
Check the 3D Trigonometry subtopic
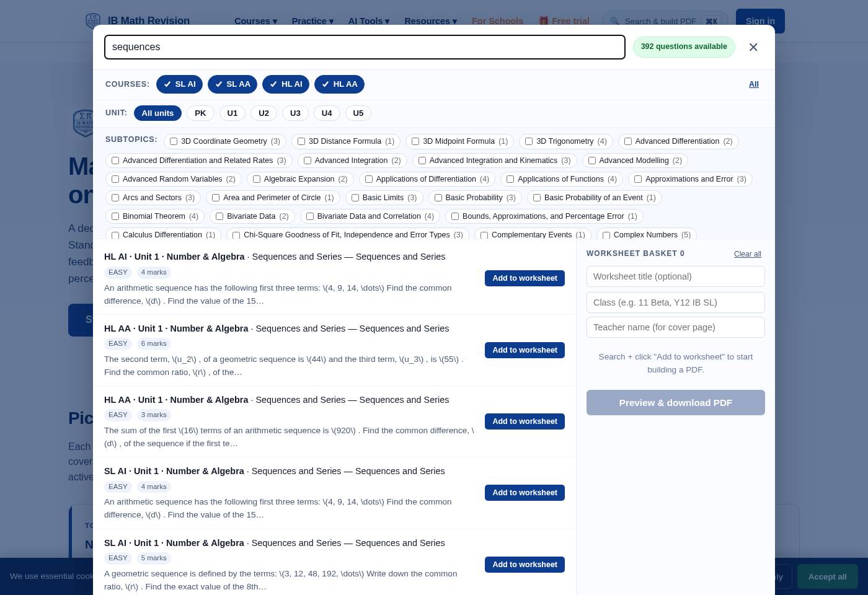coord(529,141)
